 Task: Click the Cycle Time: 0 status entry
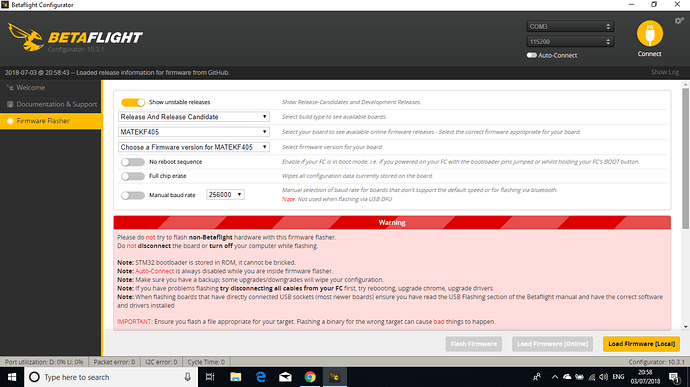coord(206,362)
